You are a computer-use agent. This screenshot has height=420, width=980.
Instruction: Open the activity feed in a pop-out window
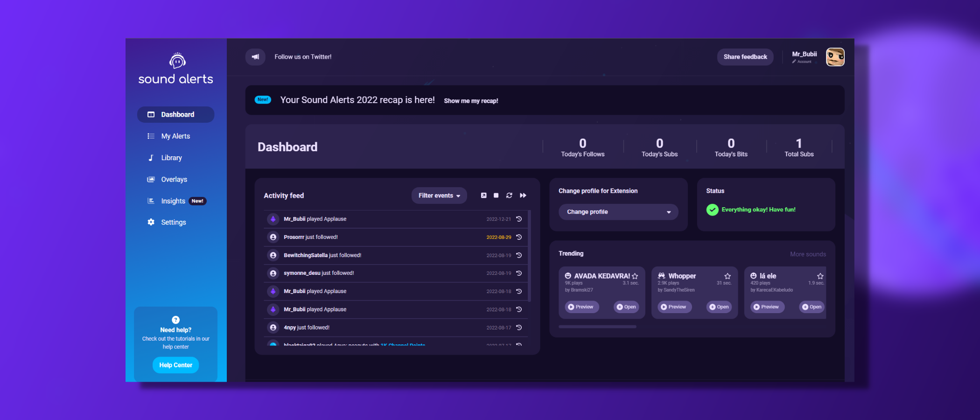(483, 196)
